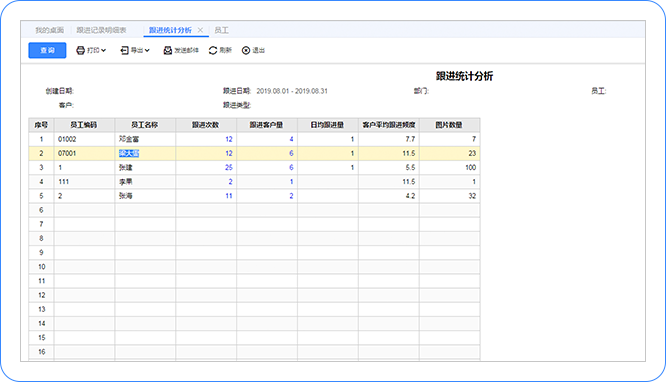The image size is (666, 382).
Task: Click employee name 张建 in row 3
Action: (126, 167)
